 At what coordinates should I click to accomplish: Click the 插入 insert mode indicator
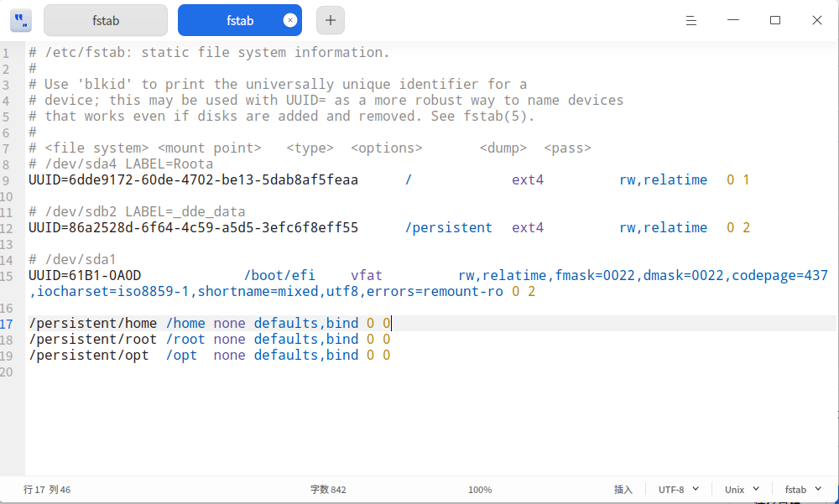623,490
